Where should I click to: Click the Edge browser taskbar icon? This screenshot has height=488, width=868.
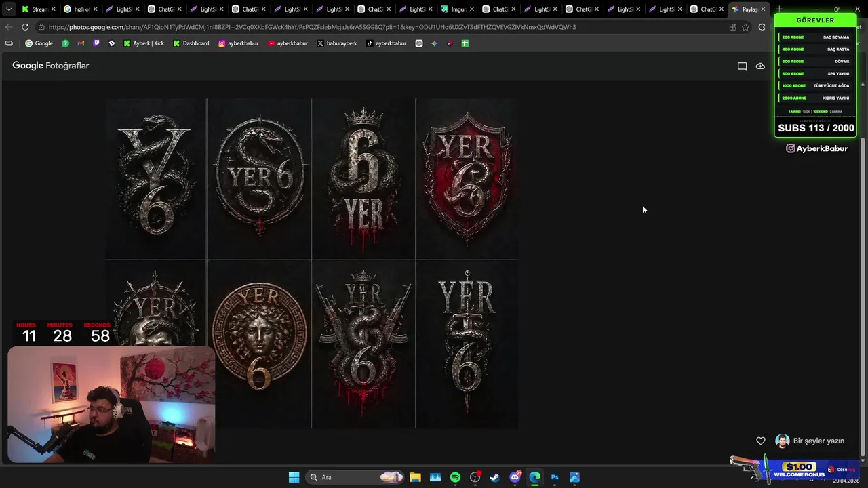click(534, 477)
